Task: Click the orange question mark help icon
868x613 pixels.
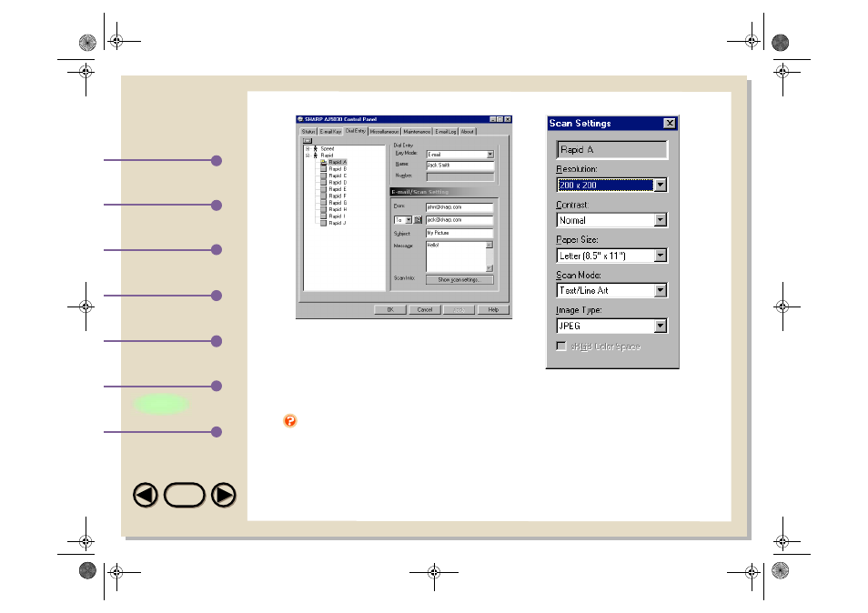Action: click(289, 421)
